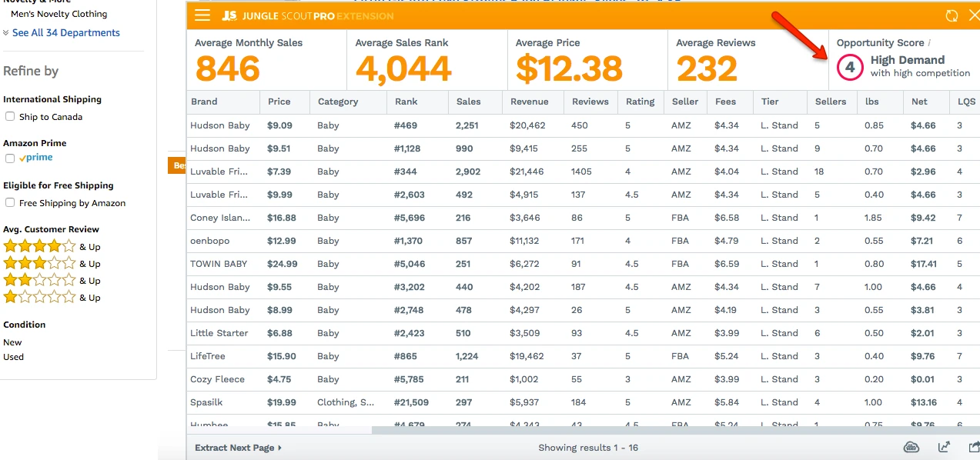
Task: Sort by Seller column header
Action: pyautogui.click(x=685, y=102)
